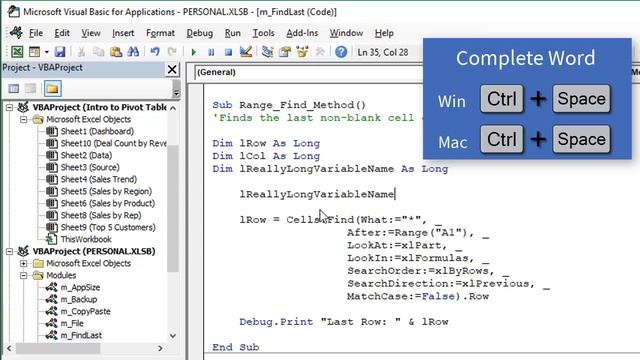Click the VBA app icon left of File
640x360 pixels.
pyautogui.click(x=16, y=32)
